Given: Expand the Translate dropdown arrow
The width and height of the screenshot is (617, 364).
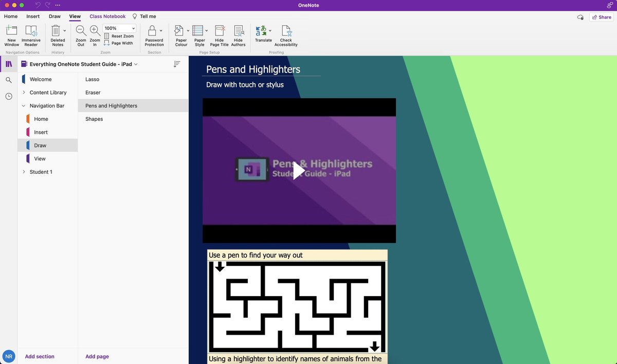Looking at the screenshot, I should [270, 30].
